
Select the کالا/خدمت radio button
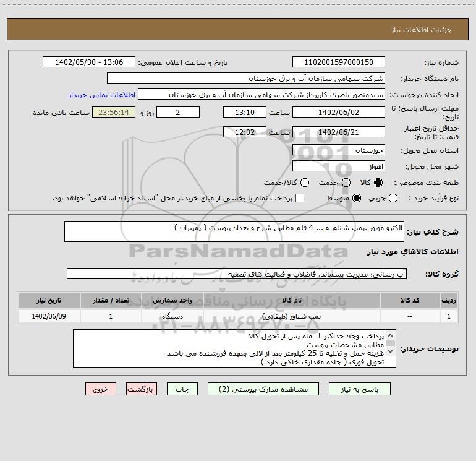[x=305, y=183]
